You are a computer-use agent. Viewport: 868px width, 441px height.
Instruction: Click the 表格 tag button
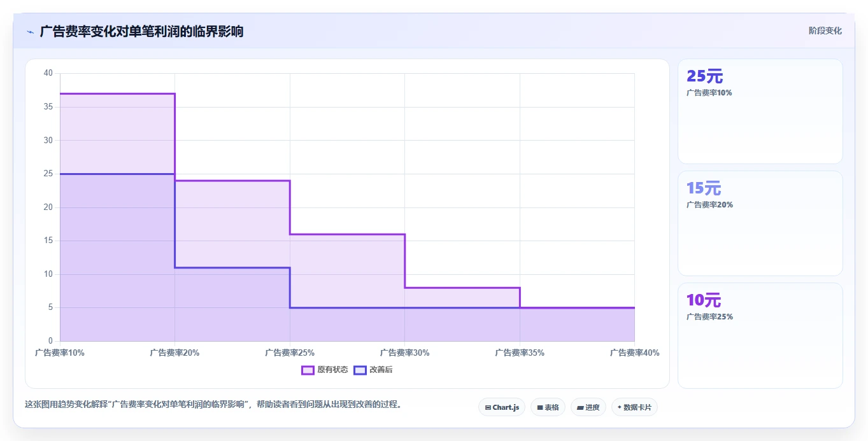(x=548, y=407)
